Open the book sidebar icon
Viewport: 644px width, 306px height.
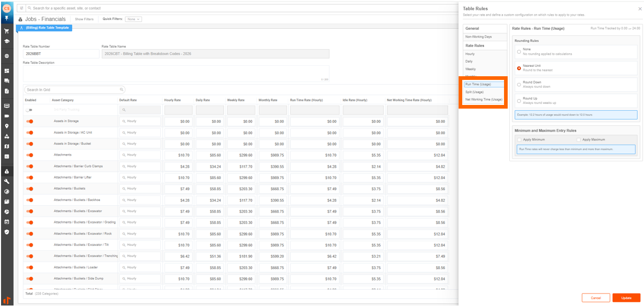(x=7, y=202)
